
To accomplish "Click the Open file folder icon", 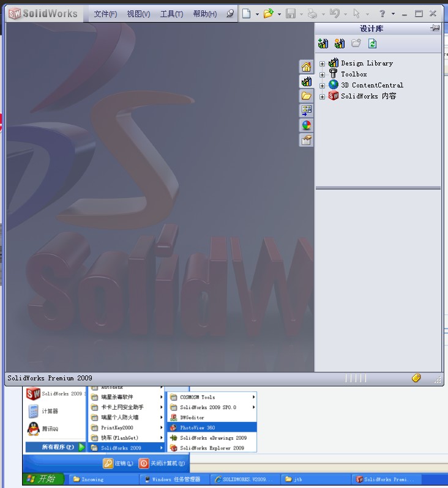I will pos(268,13).
